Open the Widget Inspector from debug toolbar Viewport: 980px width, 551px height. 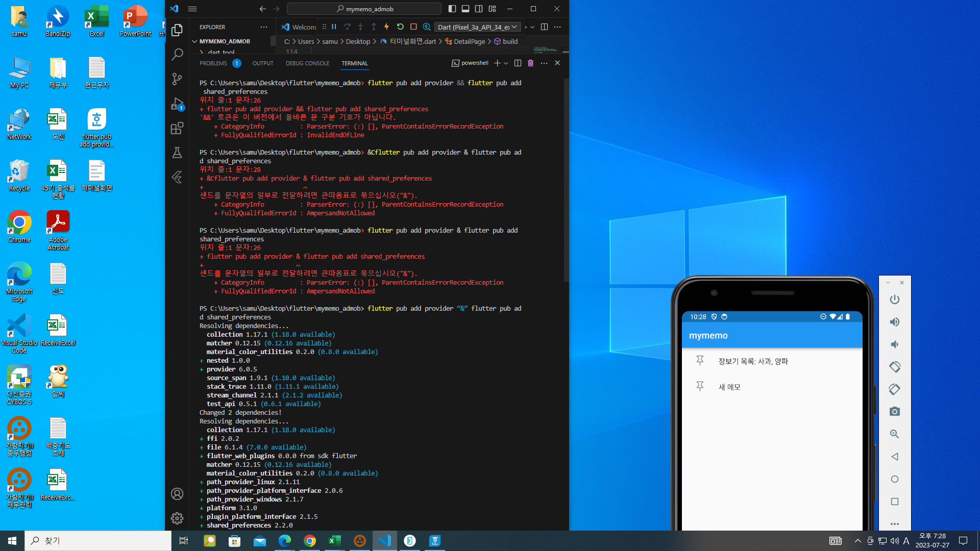coord(427,27)
